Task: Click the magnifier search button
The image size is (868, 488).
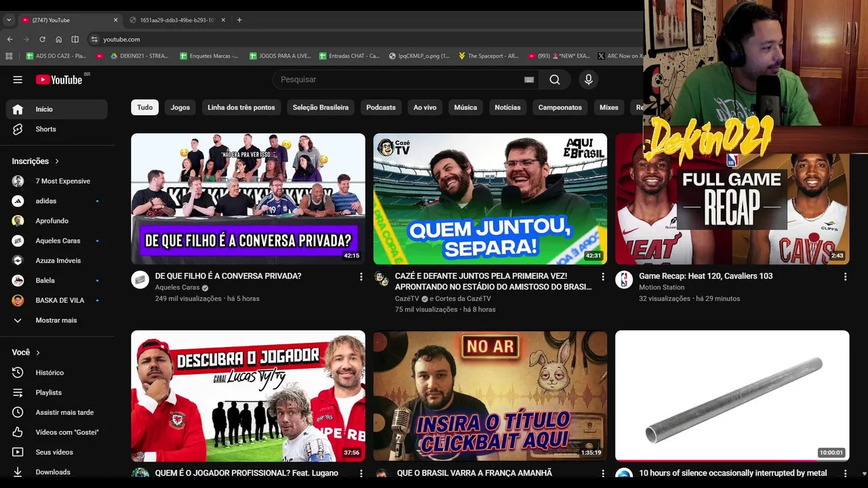Action: [555, 79]
